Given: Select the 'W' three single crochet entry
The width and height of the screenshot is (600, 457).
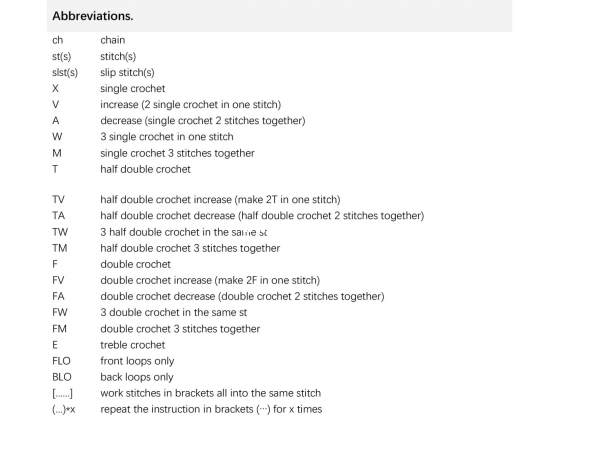Looking at the screenshot, I should point(167,137).
